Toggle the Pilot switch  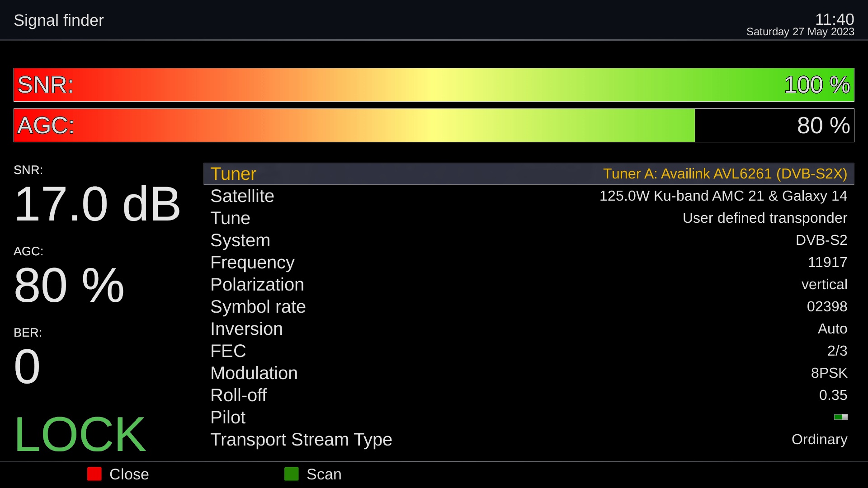[840, 417]
